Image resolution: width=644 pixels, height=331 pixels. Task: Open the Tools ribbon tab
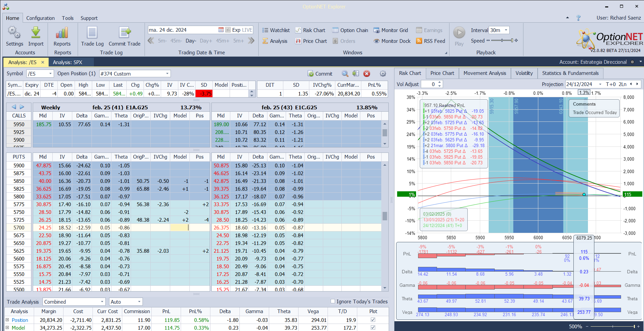(68, 18)
